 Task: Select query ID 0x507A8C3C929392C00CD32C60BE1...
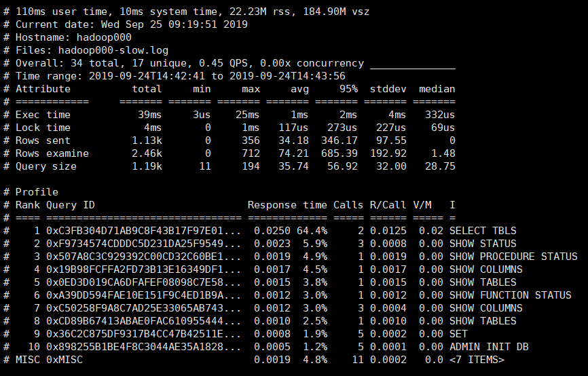[143, 257]
